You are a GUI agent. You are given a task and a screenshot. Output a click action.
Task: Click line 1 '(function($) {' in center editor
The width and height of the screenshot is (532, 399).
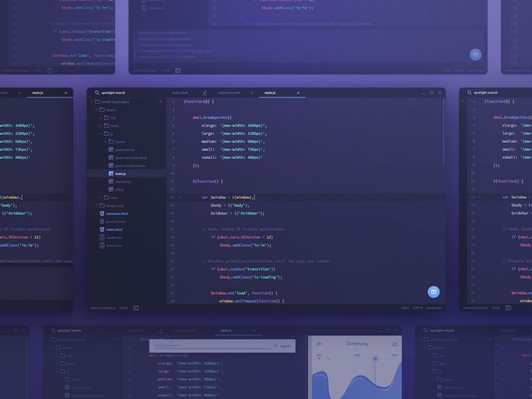tap(199, 101)
